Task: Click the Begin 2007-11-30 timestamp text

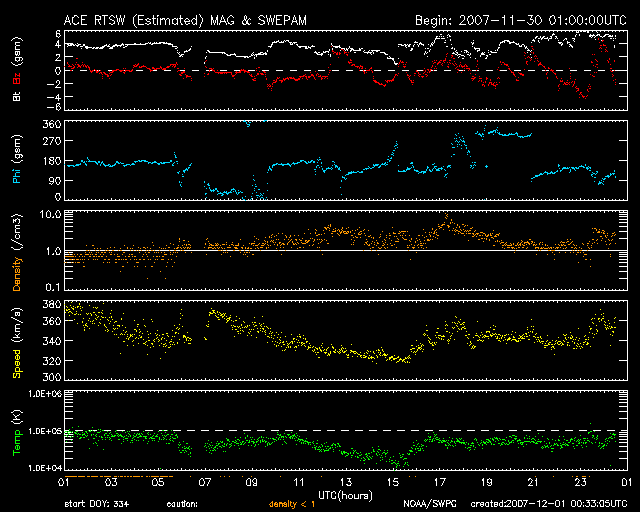Action: [521, 20]
